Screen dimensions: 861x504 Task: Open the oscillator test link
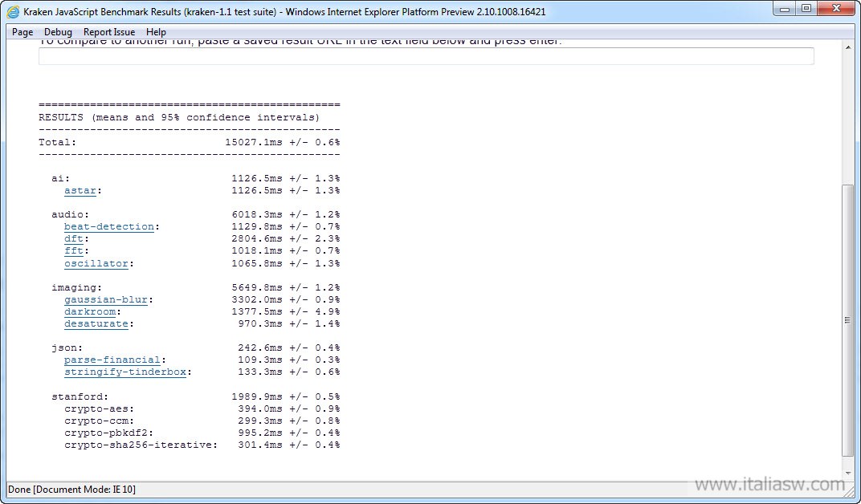[x=96, y=263]
